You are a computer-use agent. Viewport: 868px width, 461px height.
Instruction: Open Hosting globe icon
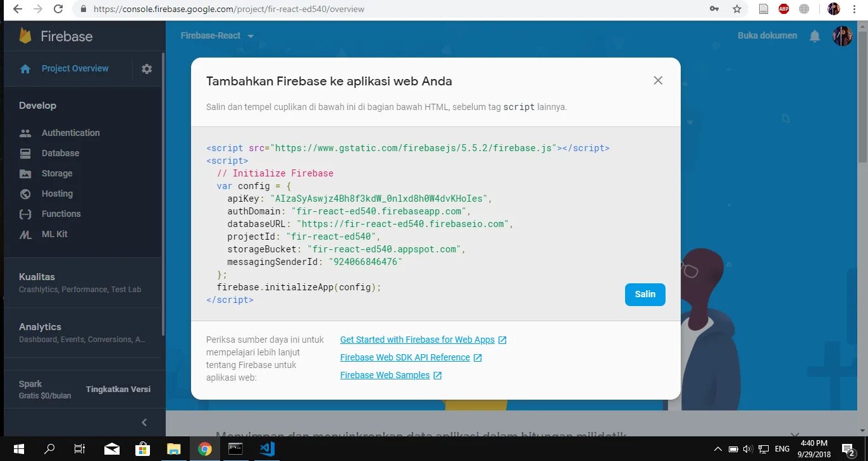pos(25,194)
